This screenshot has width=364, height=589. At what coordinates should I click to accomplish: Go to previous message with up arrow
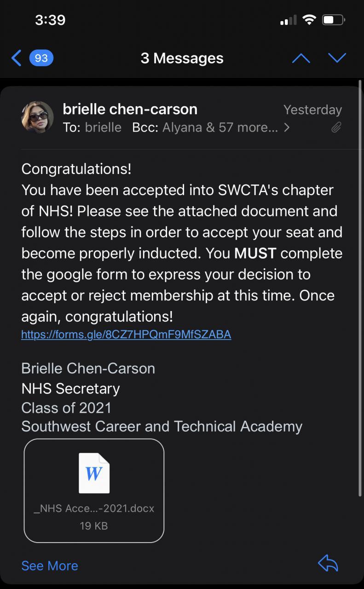(301, 58)
